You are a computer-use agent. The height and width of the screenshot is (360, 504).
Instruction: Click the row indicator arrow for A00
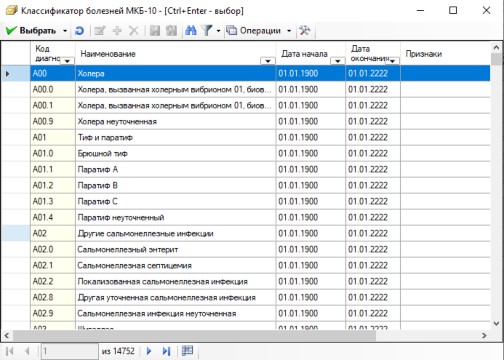point(8,74)
